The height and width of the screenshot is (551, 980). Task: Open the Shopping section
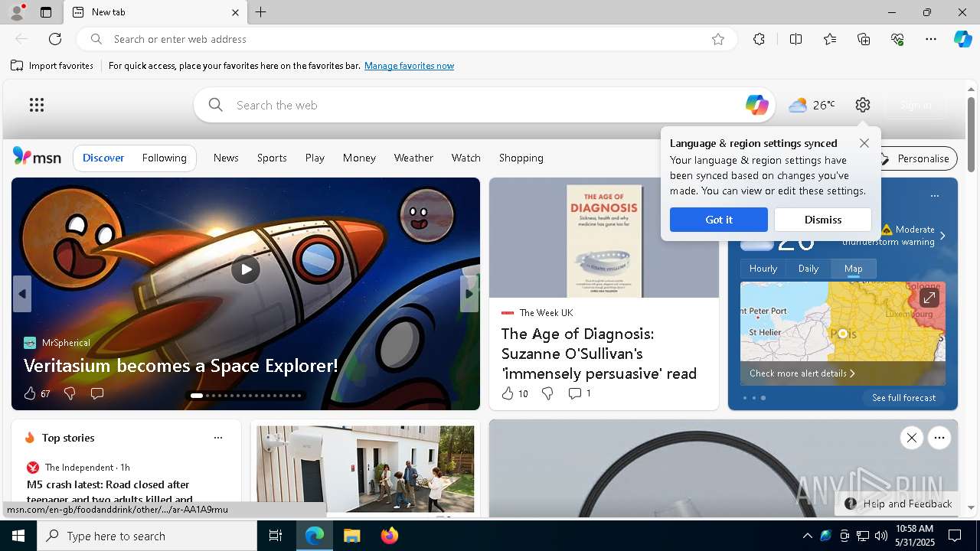[521, 158]
